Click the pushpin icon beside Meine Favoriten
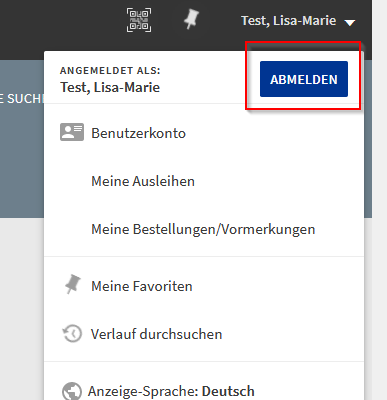The image size is (387, 400). (72, 284)
